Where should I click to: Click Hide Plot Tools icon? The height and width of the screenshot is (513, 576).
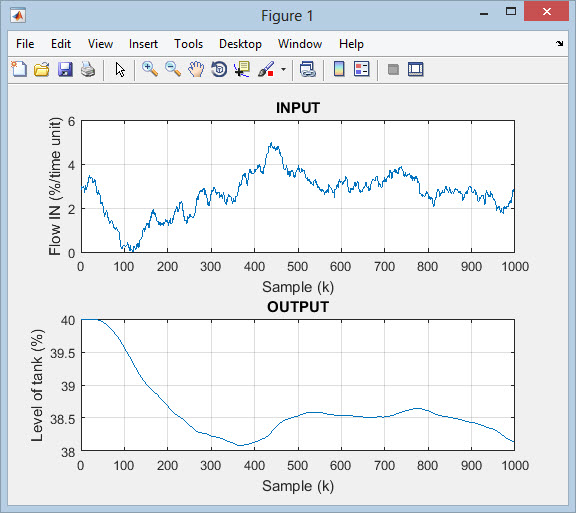pyautogui.click(x=393, y=69)
